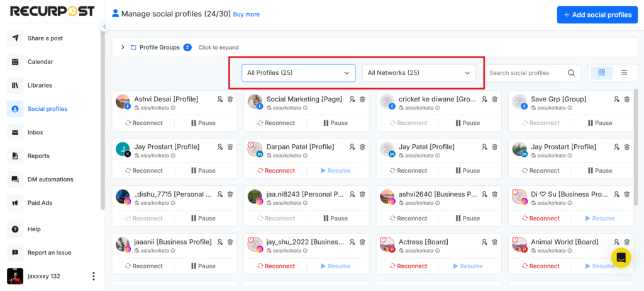This screenshot has width=644, height=291.
Task: Open Help in sidebar
Action: click(34, 229)
